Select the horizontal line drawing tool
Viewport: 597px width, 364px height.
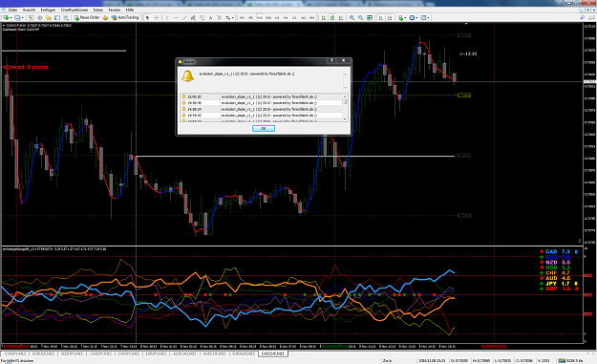[x=176, y=17]
